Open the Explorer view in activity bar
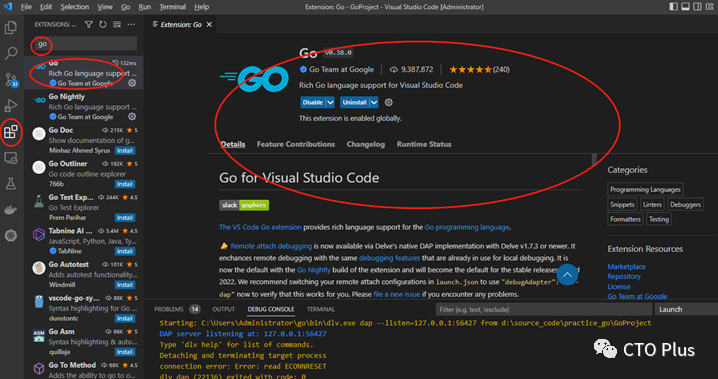718x379 pixels. point(11,28)
